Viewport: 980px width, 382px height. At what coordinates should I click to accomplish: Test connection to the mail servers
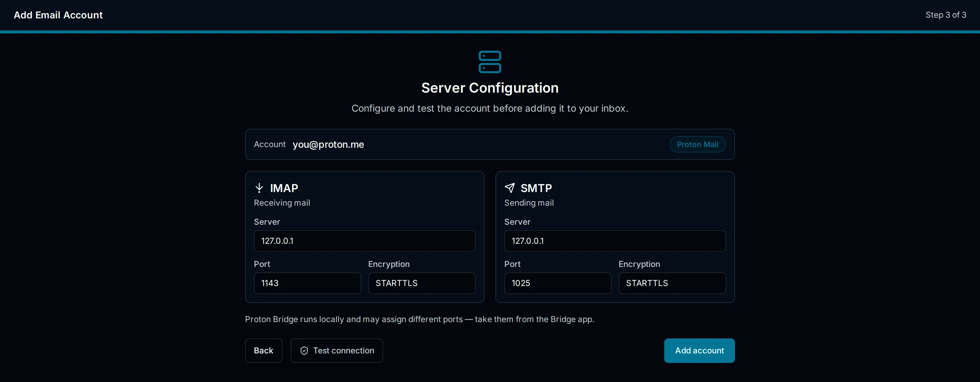point(337,351)
